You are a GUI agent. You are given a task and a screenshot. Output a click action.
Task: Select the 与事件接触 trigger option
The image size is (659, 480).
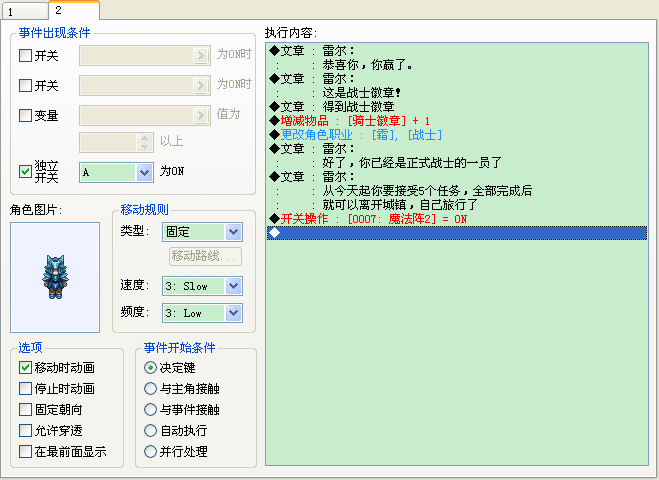coord(150,409)
